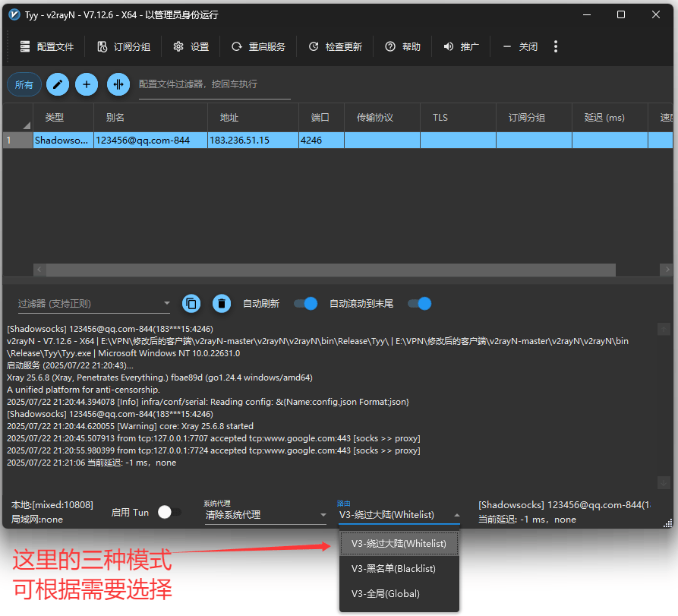Click the log scroll-to-top arrow button
Viewport: 678px width, 616px height.
click(x=664, y=330)
